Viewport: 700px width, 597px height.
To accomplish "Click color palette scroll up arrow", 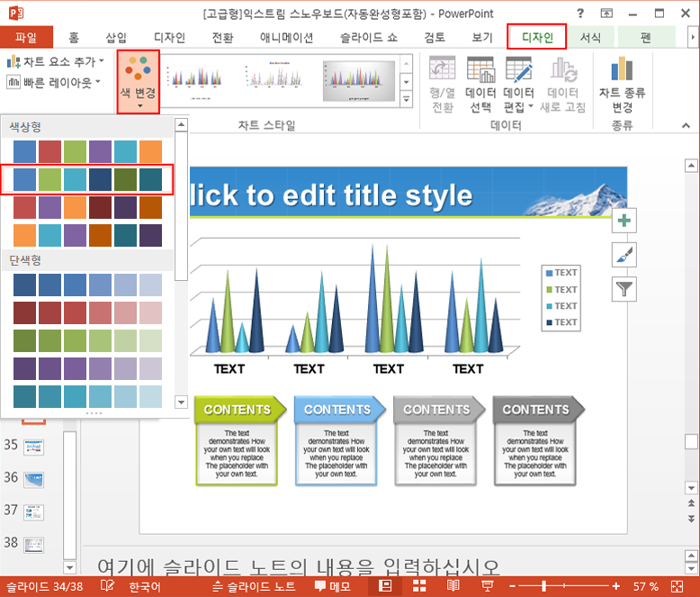I will coord(181,124).
